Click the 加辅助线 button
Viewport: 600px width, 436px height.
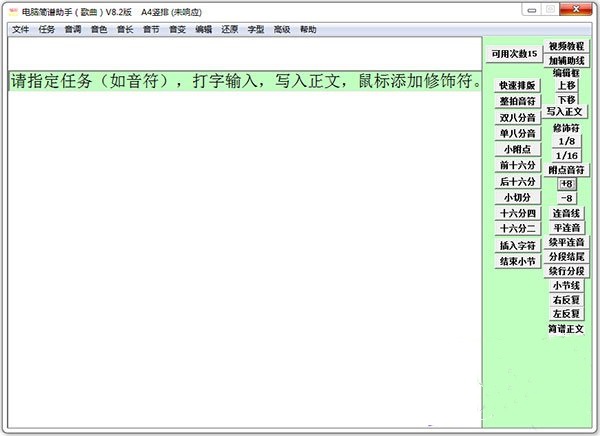[566, 60]
